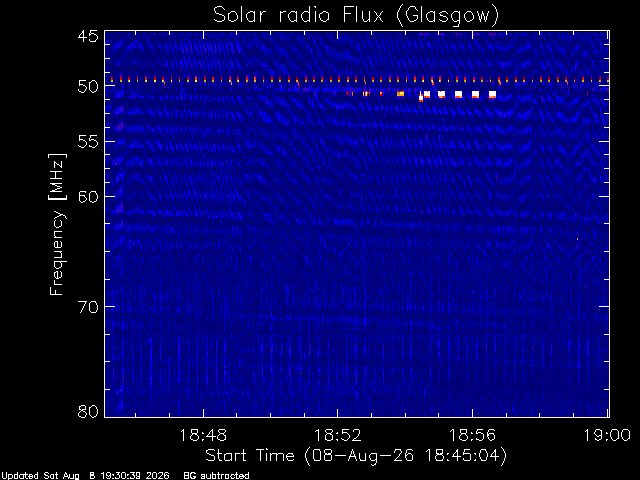This screenshot has height=480, width=640.
Task: Click the 18:52 time axis label
Action: (x=338, y=436)
